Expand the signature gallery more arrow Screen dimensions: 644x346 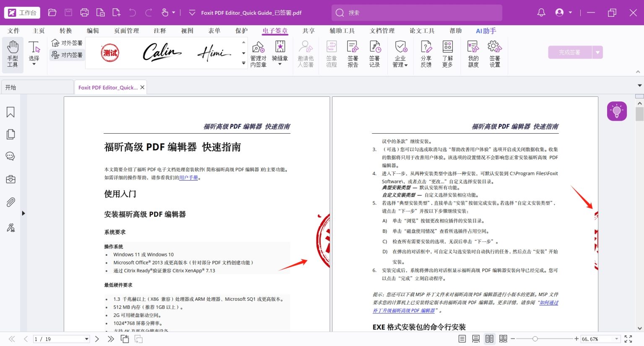[x=244, y=63]
